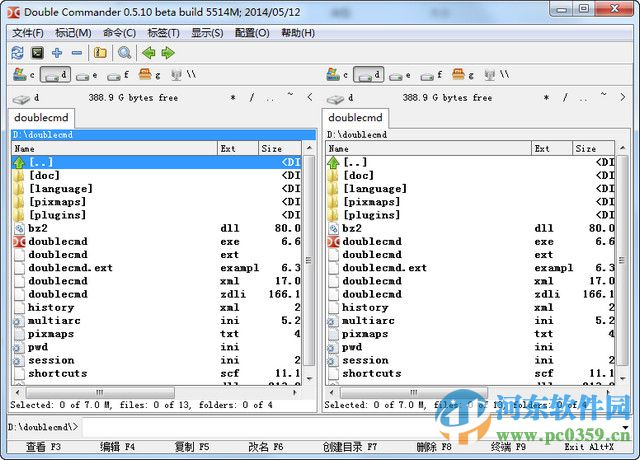This screenshot has height=460, width=640.
Task: Open the 配置(O) menu
Action: [252, 33]
